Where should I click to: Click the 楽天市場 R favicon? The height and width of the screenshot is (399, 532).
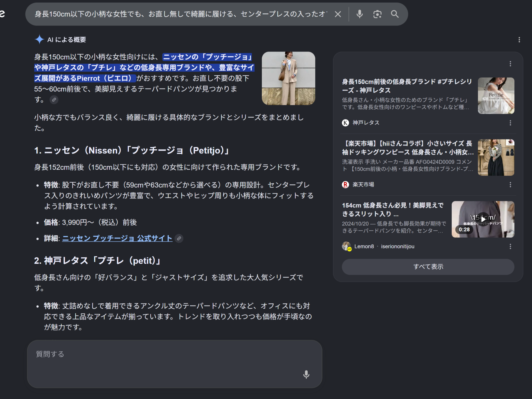(x=345, y=184)
